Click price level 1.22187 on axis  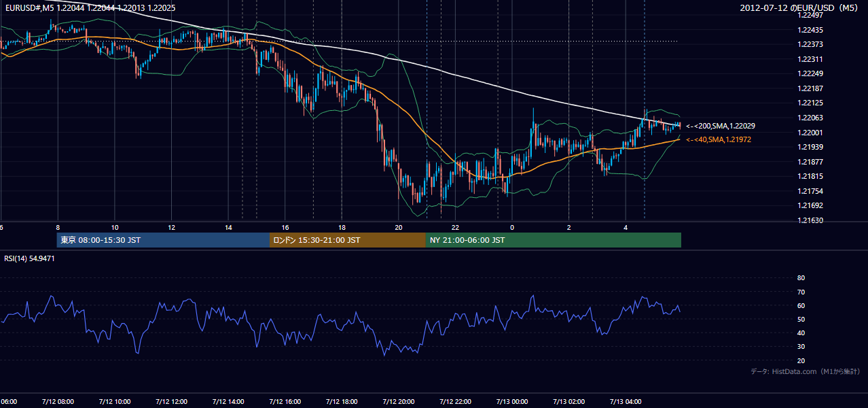(x=810, y=88)
